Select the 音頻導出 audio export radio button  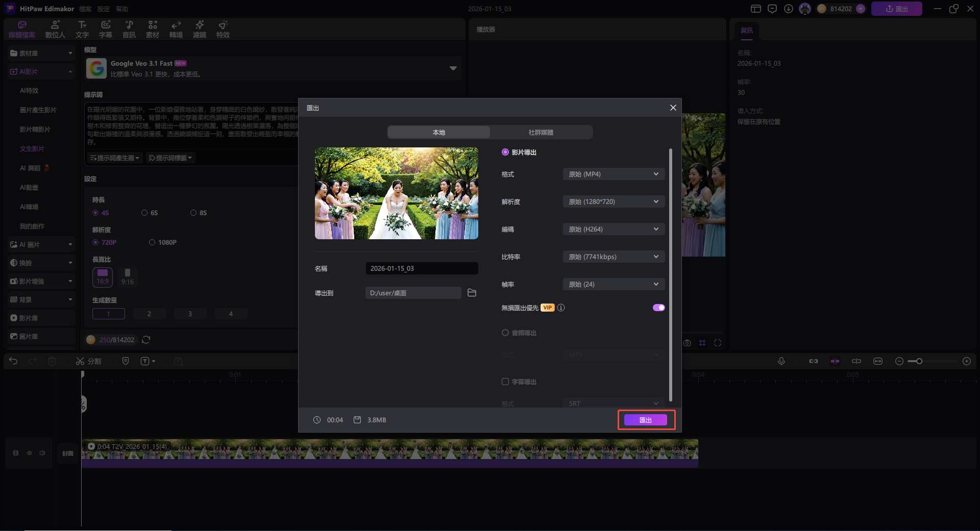[x=505, y=333]
